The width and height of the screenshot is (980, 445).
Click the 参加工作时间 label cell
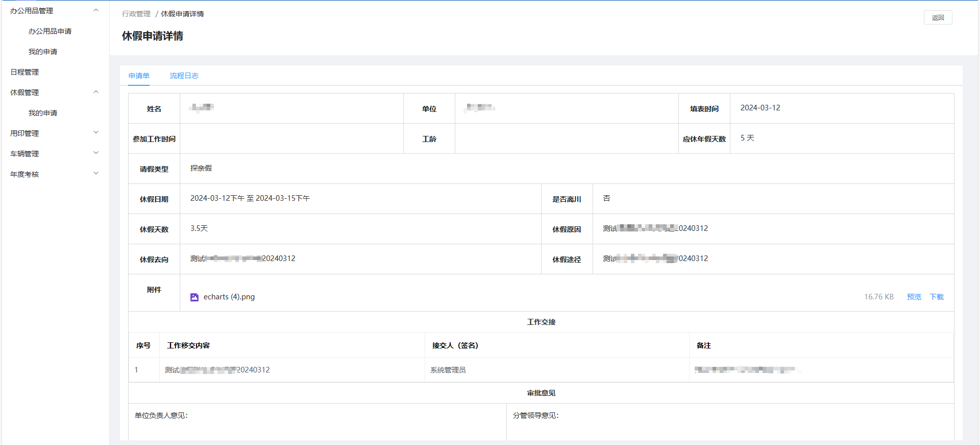click(154, 138)
